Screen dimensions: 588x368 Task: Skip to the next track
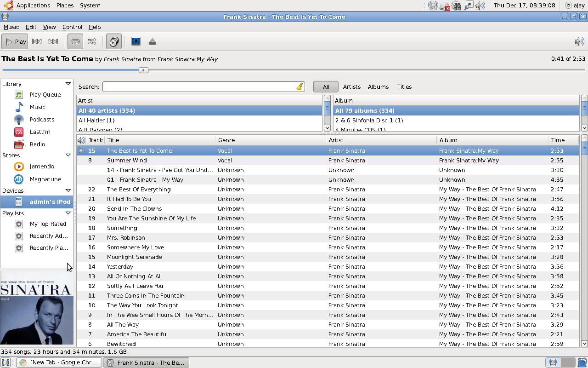[53, 41]
